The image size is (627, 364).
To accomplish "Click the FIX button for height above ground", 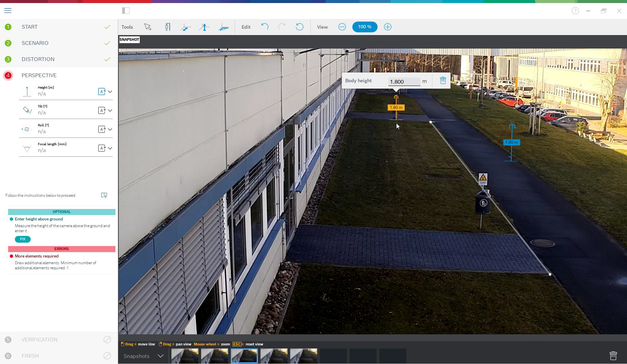I will pyautogui.click(x=23, y=239).
